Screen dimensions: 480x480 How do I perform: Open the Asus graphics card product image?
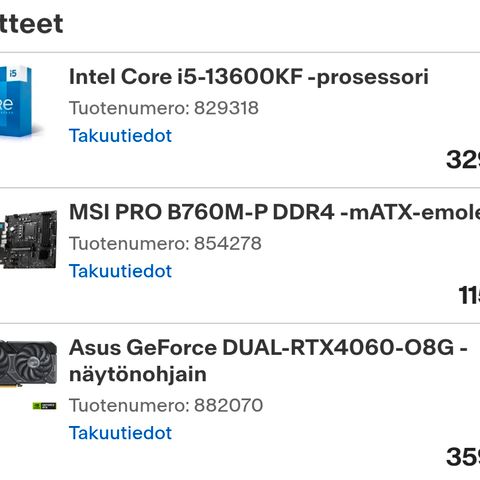pos(28,363)
